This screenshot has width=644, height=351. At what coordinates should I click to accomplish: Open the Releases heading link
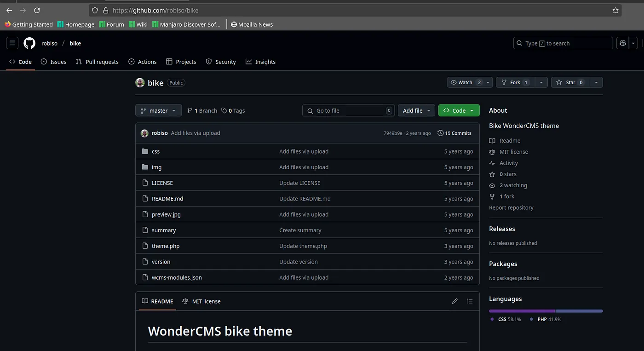pyautogui.click(x=502, y=229)
